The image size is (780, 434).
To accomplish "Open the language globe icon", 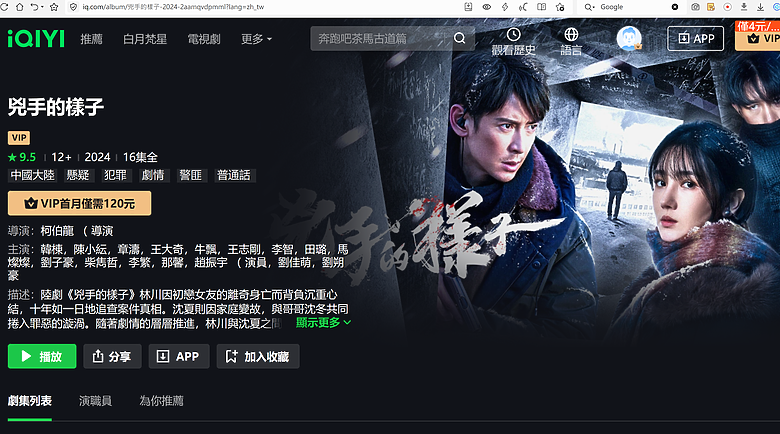I will click(x=571, y=34).
